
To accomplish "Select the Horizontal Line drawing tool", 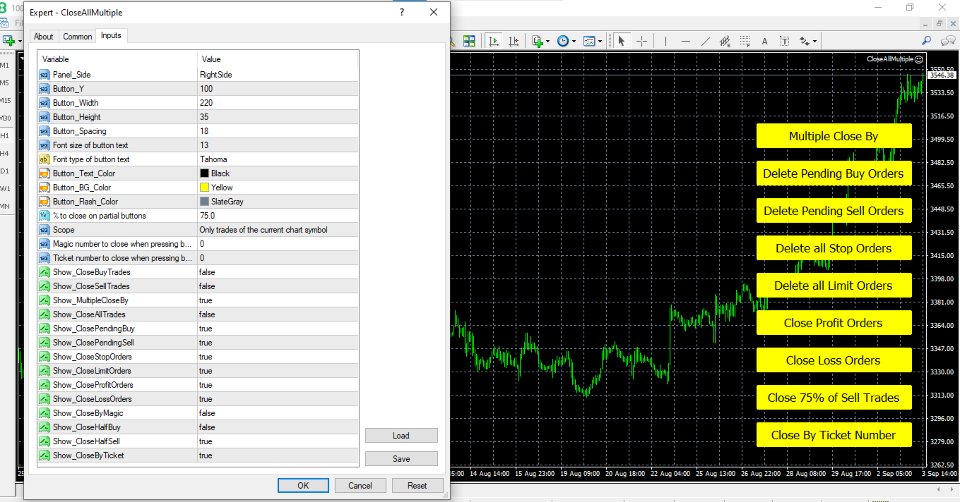I will (x=686, y=41).
